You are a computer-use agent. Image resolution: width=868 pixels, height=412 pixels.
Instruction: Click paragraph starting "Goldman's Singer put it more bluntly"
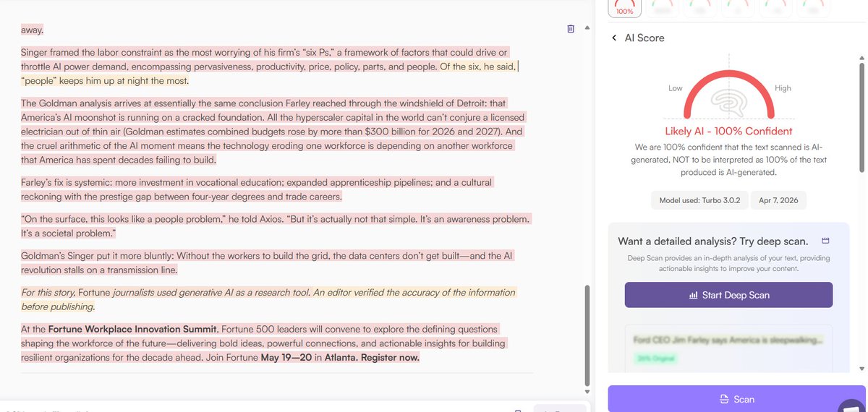tap(268, 263)
